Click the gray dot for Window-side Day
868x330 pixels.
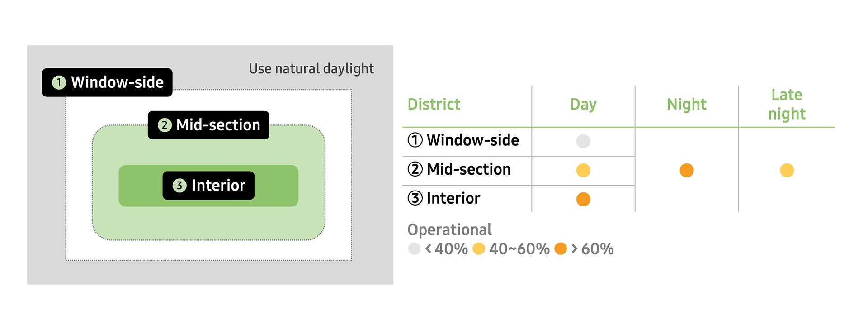pyautogui.click(x=583, y=141)
